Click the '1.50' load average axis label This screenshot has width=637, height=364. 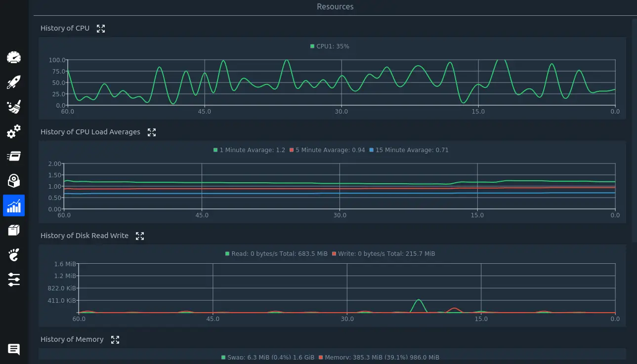point(55,175)
